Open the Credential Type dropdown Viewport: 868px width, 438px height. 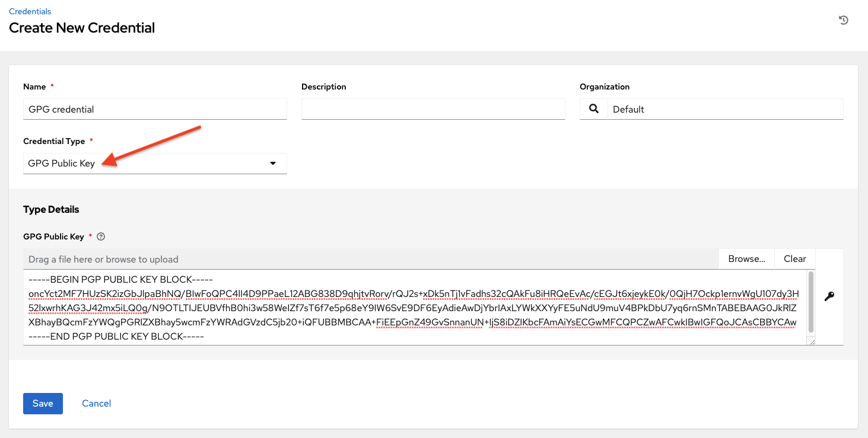tap(154, 163)
